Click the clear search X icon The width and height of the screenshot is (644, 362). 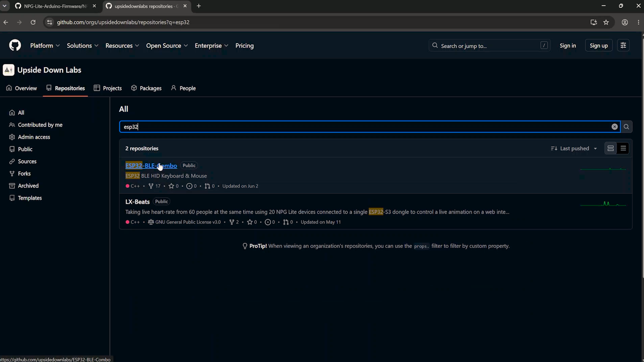(x=614, y=127)
